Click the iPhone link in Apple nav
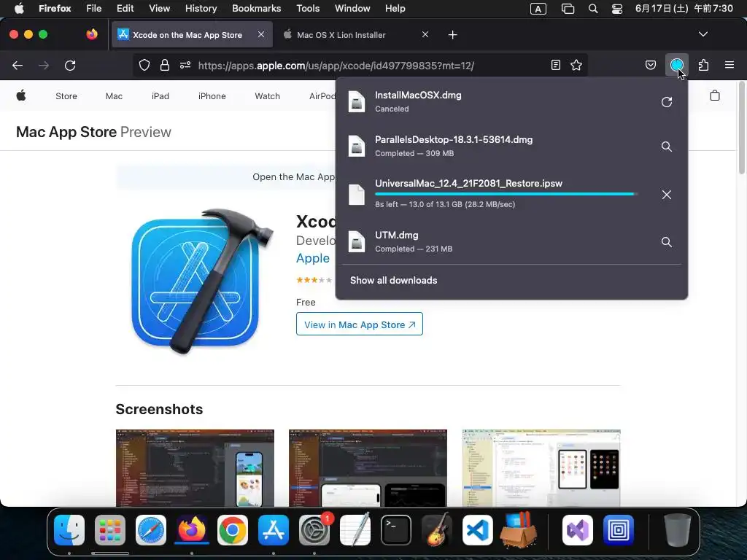The height and width of the screenshot is (560, 747). click(x=212, y=96)
